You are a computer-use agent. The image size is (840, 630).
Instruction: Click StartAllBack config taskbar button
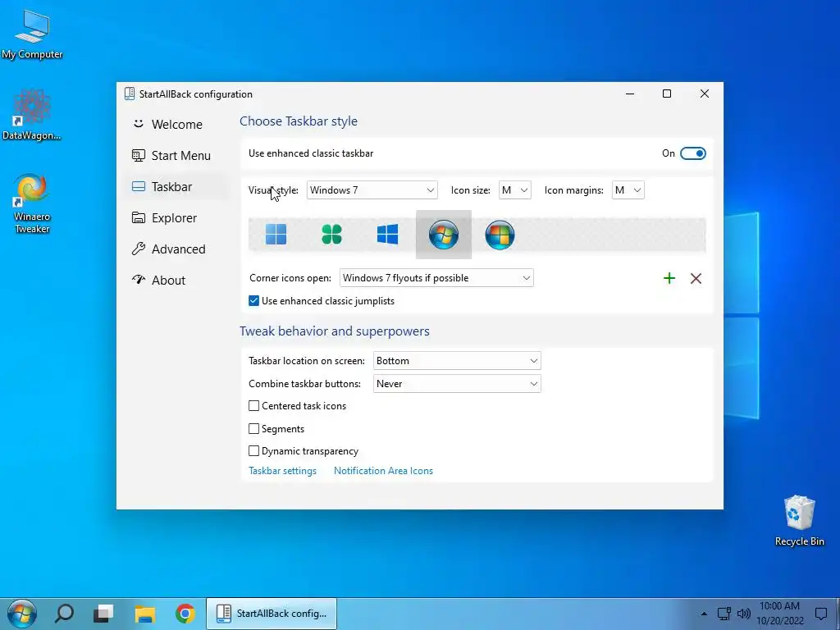(272, 614)
